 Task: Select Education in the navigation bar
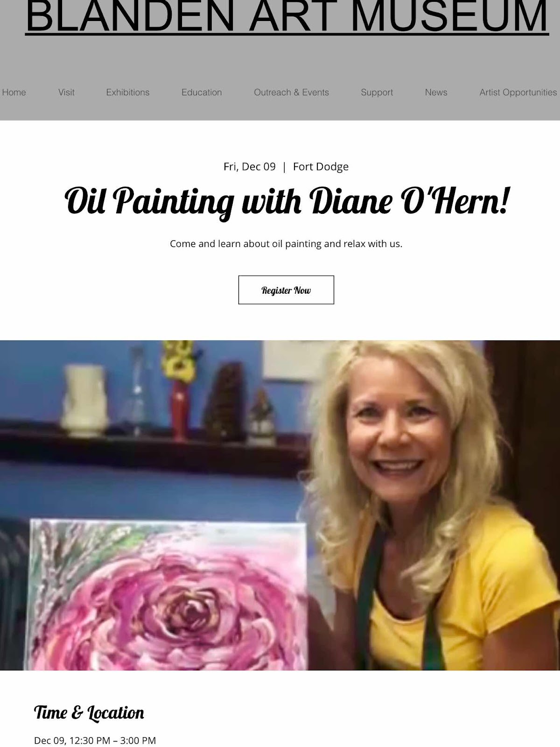202,92
